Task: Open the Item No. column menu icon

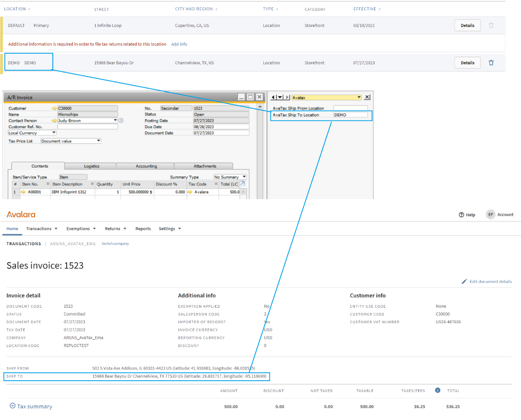Action: (48, 184)
